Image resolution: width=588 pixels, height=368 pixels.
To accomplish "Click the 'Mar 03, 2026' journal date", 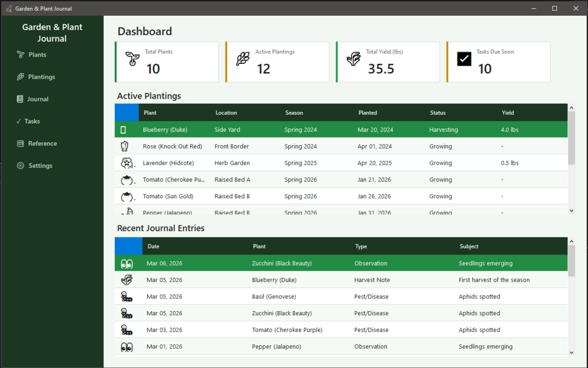I will (x=164, y=330).
